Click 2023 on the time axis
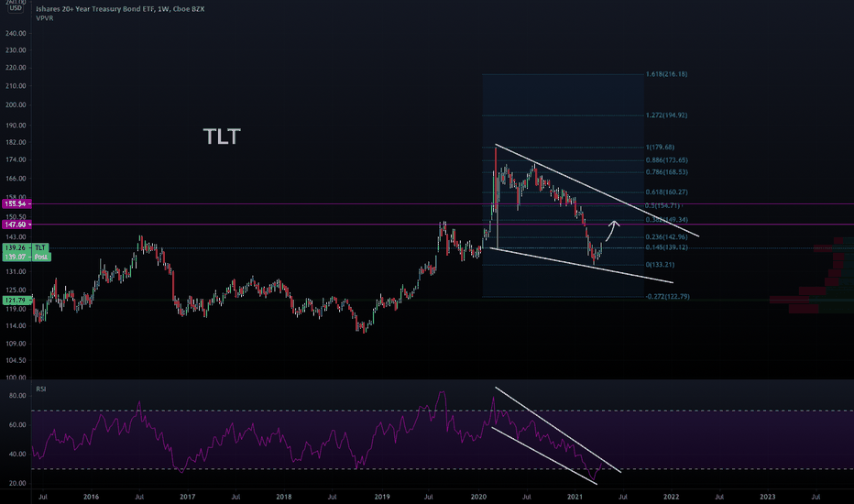The height and width of the screenshot is (504, 854). 768,497
